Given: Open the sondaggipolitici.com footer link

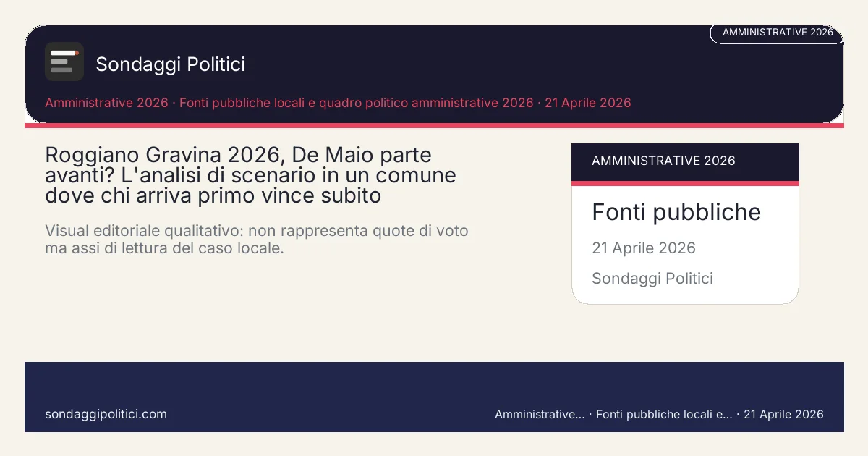Looking at the screenshot, I should (x=106, y=414).
